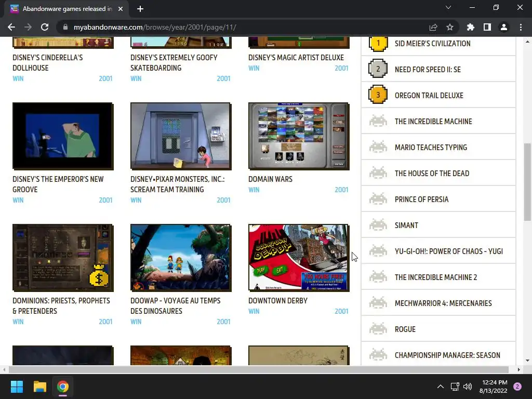Click the number 2 silver badge
The image size is (532, 399).
378,69
